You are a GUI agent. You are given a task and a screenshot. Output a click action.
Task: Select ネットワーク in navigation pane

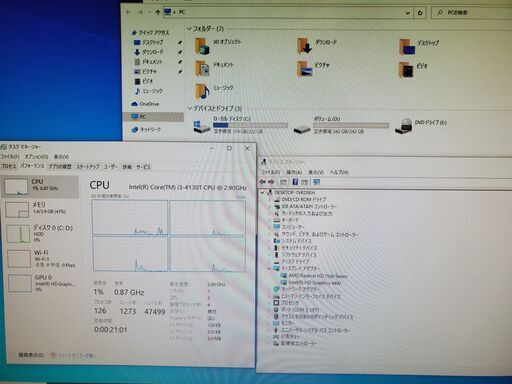tap(146, 130)
